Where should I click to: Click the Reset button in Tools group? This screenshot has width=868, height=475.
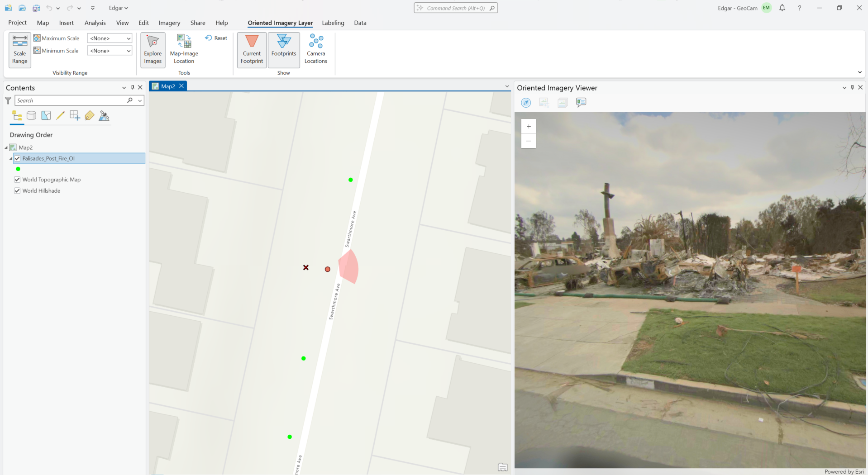point(216,38)
